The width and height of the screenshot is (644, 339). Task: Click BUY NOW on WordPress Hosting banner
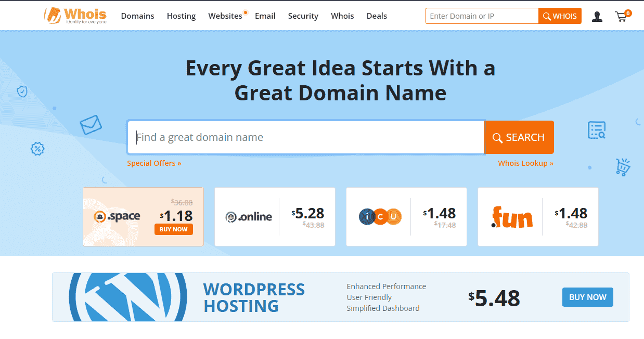click(x=588, y=297)
